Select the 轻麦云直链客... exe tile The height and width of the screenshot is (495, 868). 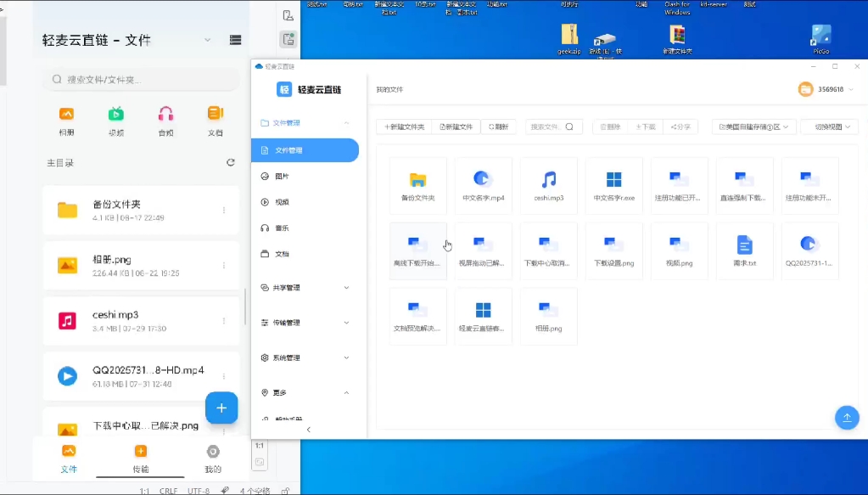(484, 316)
